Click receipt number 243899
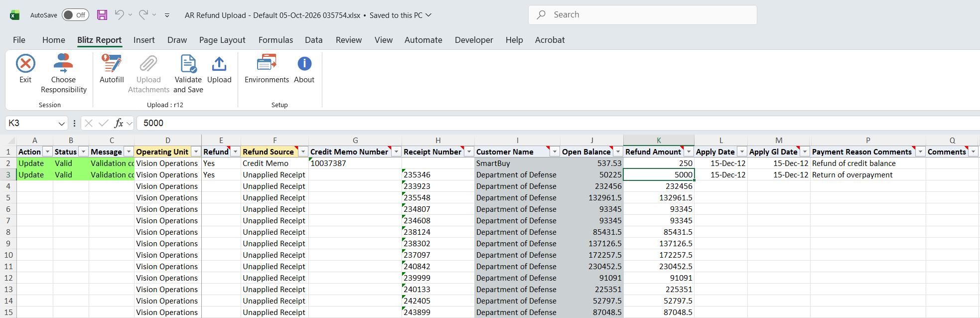Screen dimensions: 980x318 pyautogui.click(x=438, y=312)
